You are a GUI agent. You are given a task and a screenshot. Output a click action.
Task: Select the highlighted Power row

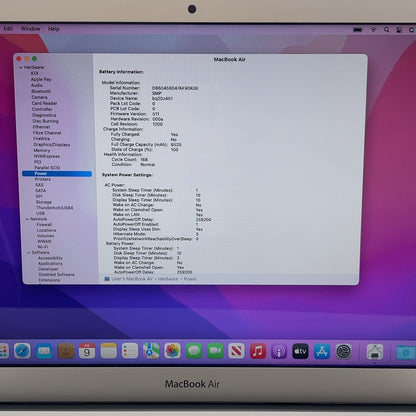pyautogui.click(x=57, y=174)
